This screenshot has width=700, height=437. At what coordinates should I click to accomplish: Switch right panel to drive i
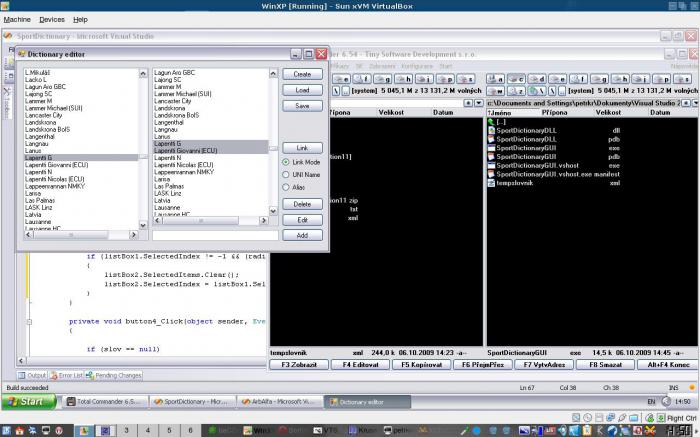tap(641, 79)
